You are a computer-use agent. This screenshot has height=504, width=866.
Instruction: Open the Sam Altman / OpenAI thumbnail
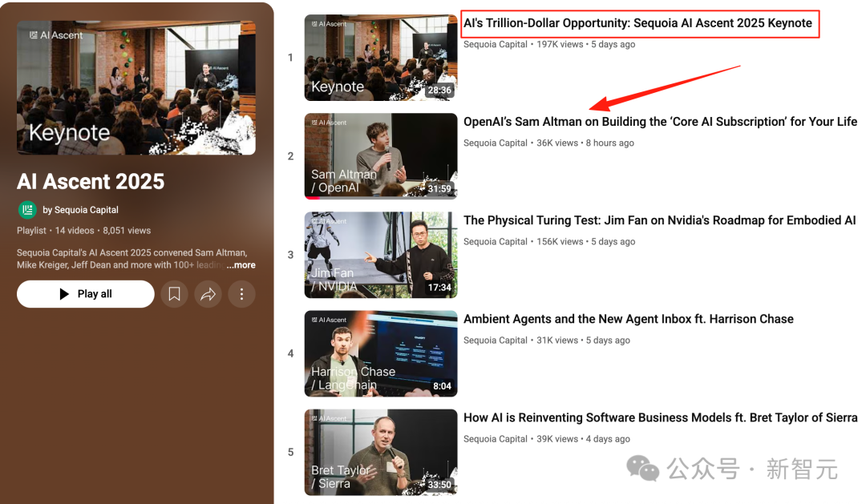click(381, 156)
